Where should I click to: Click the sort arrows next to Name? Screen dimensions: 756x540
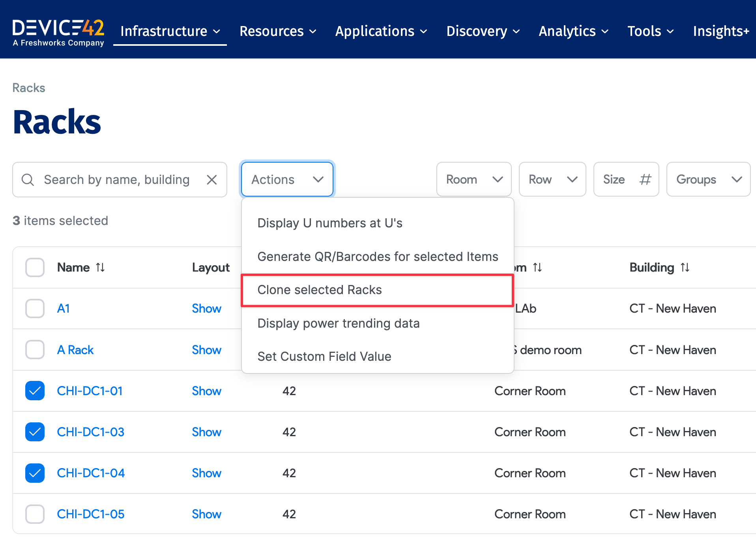[x=100, y=267]
